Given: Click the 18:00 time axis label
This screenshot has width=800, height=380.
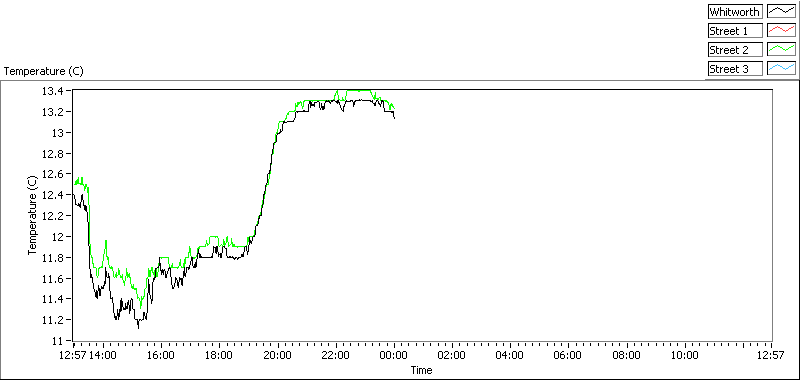Looking at the screenshot, I should [219, 355].
